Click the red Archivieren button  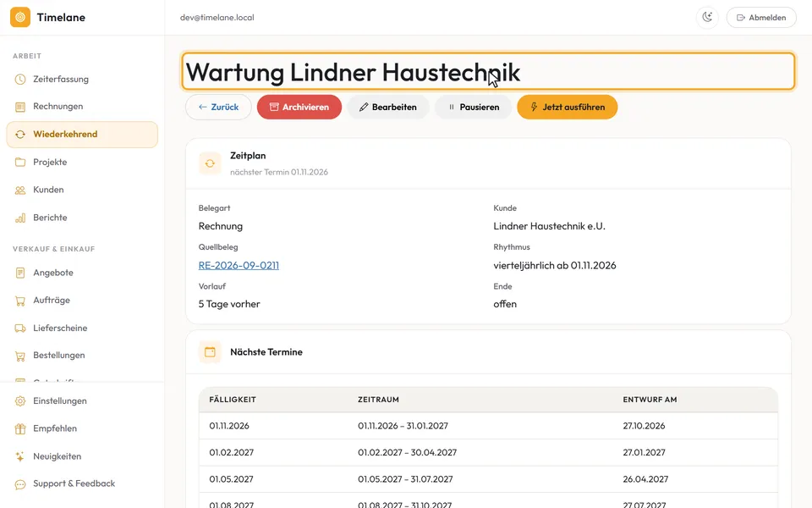tap(299, 108)
